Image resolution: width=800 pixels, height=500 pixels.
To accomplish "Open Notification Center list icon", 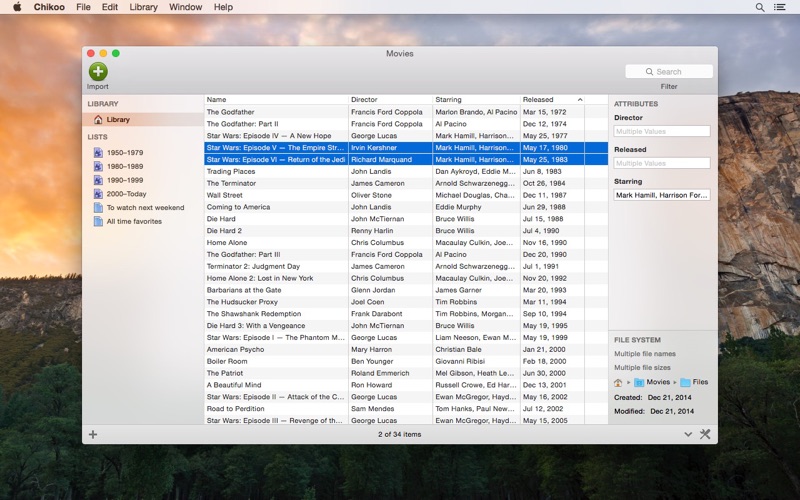I will tap(780, 7).
